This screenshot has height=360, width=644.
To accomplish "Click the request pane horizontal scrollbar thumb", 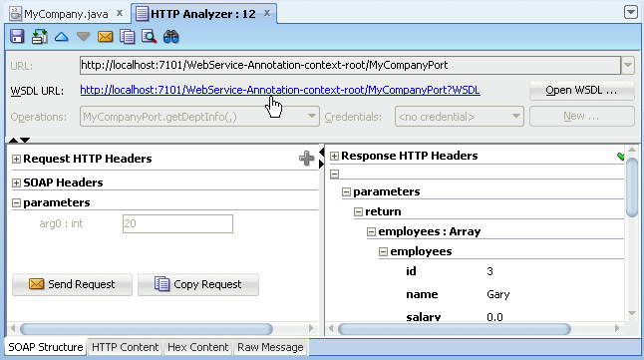I will 147,329.
